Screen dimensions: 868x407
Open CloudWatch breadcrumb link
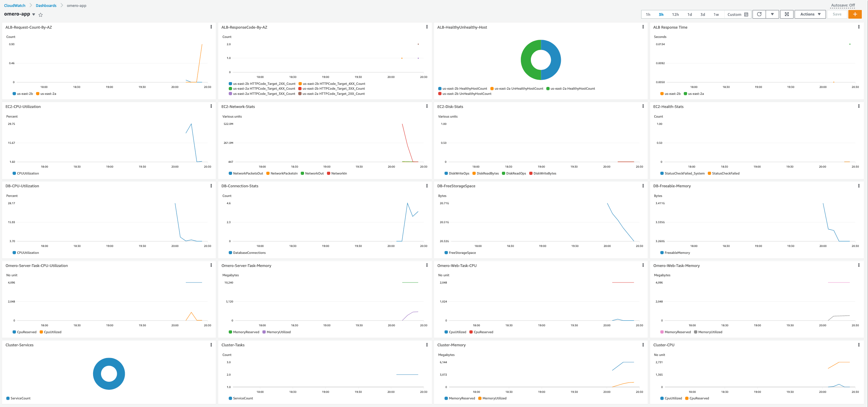pos(15,6)
